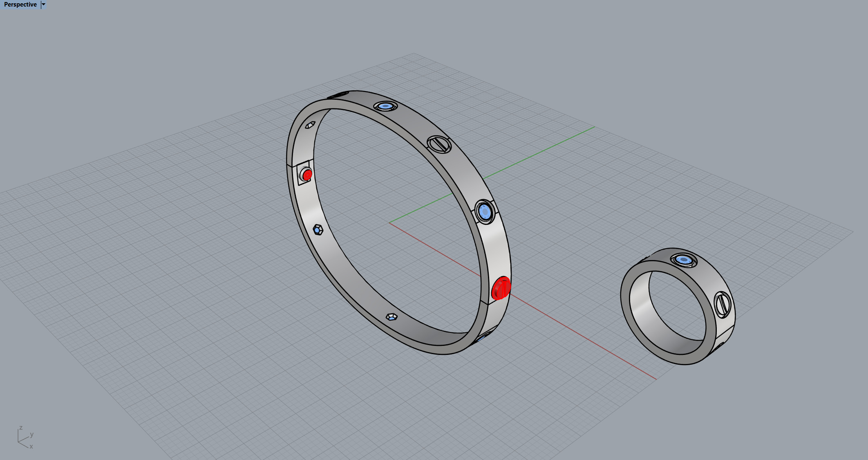Select the large red screw on bracelet

(x=501, y=288)
